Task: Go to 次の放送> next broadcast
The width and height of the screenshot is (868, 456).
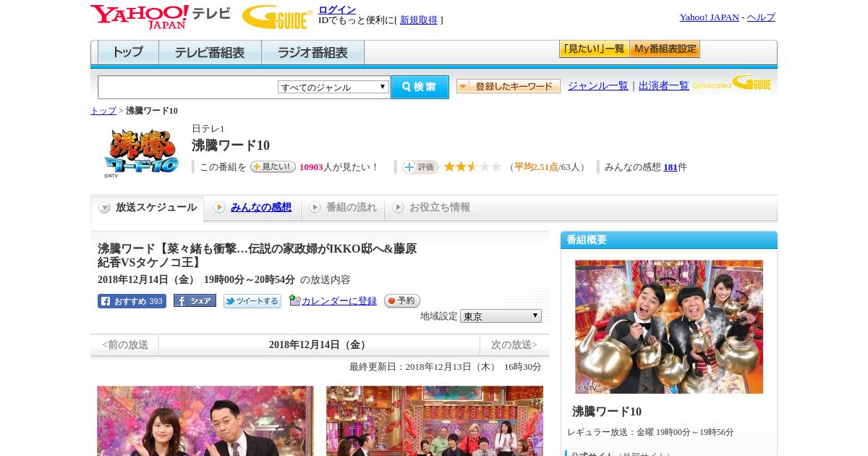Action: (514, 345)
